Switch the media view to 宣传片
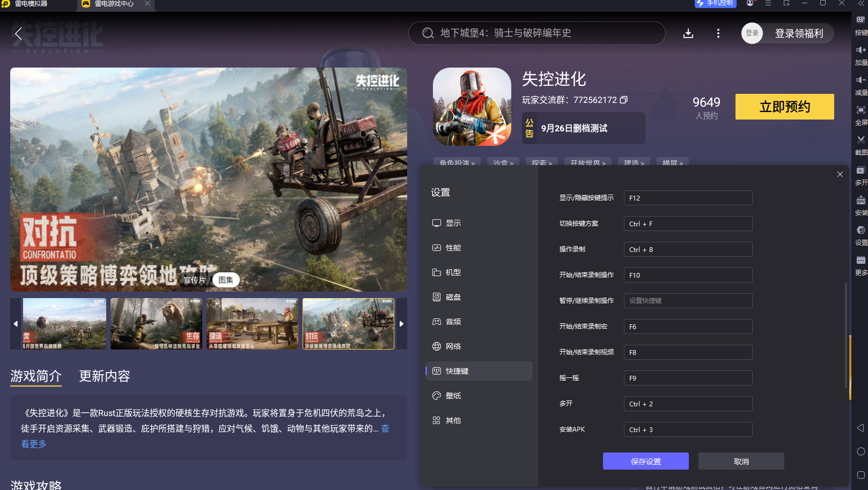 pyautogui.click(x=195, y=280)
